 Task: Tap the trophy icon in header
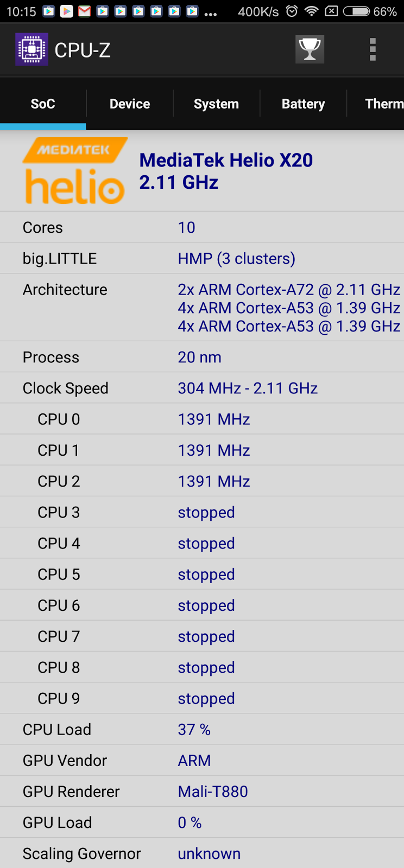pyautogui.click(x=310, y=49)
